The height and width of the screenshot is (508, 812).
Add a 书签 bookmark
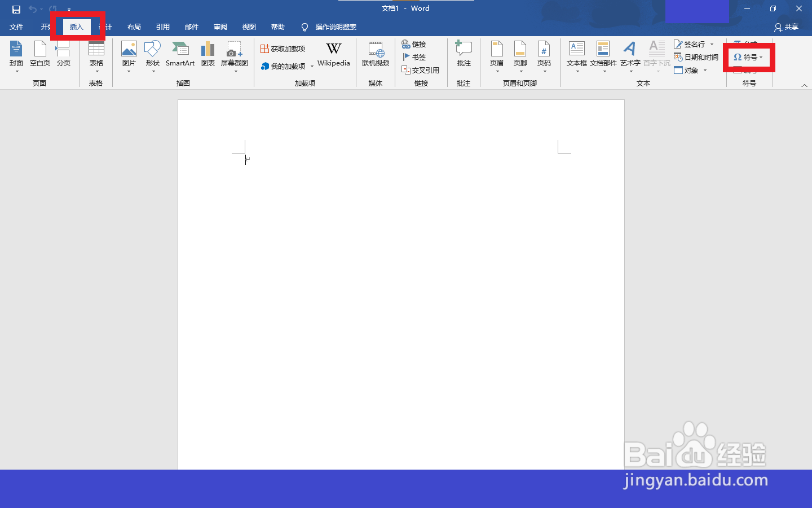click(414, 57)
